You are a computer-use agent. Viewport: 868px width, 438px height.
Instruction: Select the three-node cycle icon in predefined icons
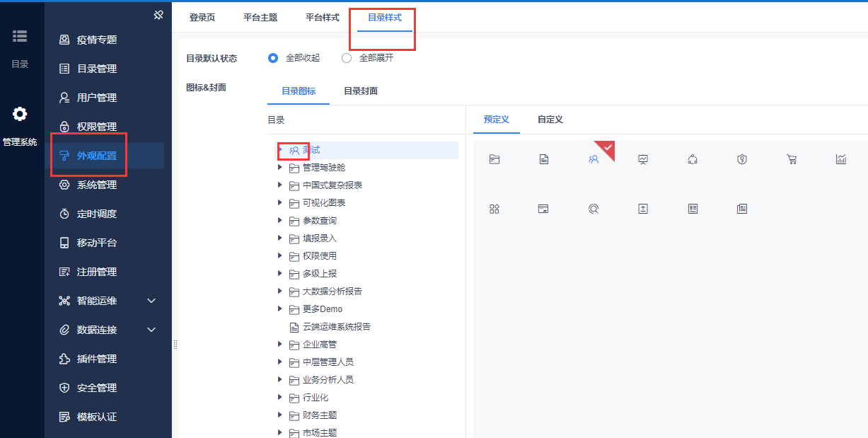click(693, 159)
